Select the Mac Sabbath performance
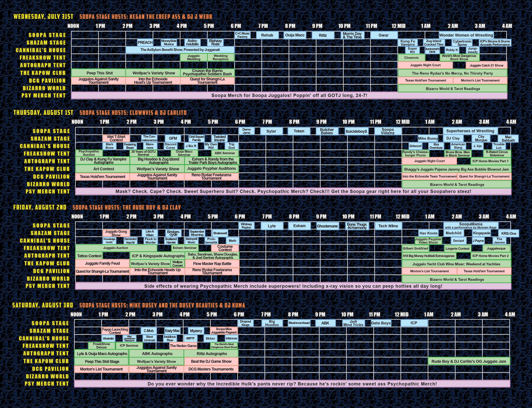The image size is (532, 408). click(x=508, y=139)
